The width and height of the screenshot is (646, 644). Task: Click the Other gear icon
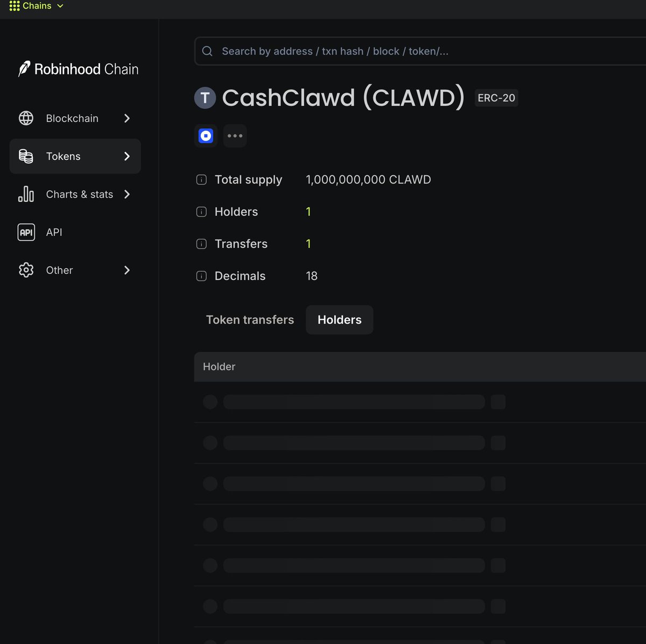26,270
